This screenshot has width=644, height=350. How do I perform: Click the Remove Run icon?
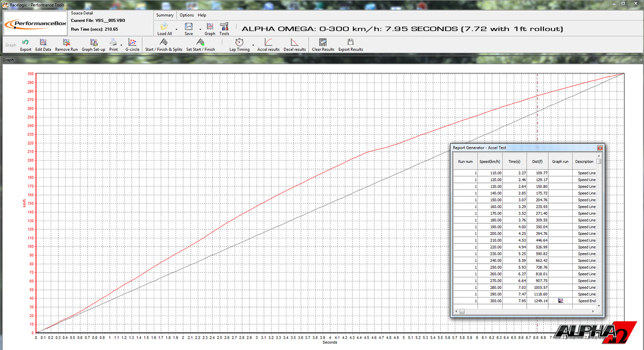67,42
